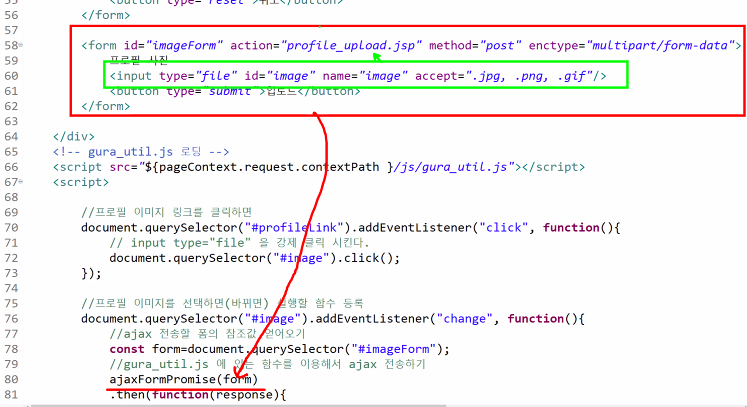Viewport: 747px width, 407px height.
Task: Click the "const" keyword on line 78
Action: [x=127, y=349]
